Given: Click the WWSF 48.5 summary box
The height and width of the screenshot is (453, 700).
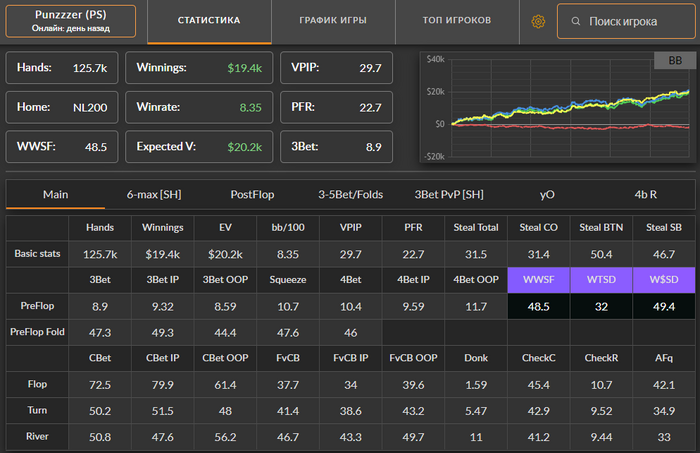Looking at the screenshot, I should pyautogui.click(x=62, y=146).
